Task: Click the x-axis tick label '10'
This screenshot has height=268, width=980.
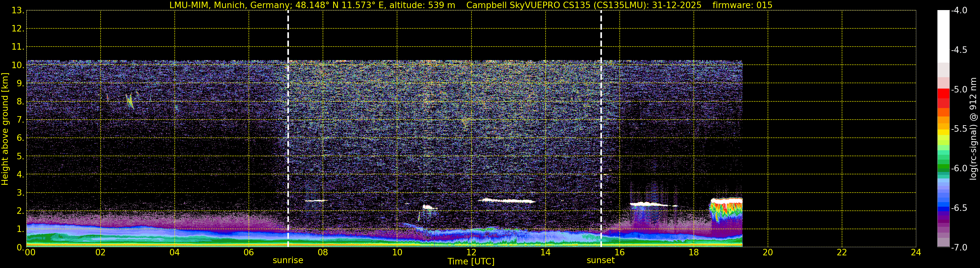Action: (397, 252)
